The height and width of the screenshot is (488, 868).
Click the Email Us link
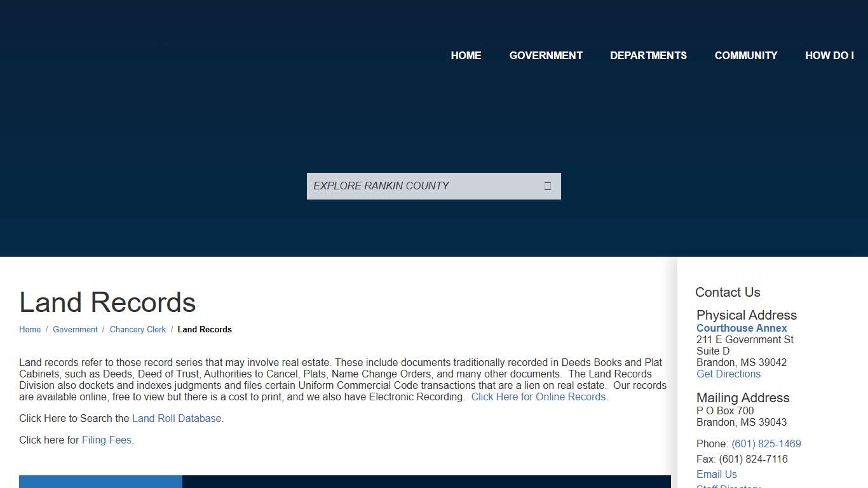716,474
